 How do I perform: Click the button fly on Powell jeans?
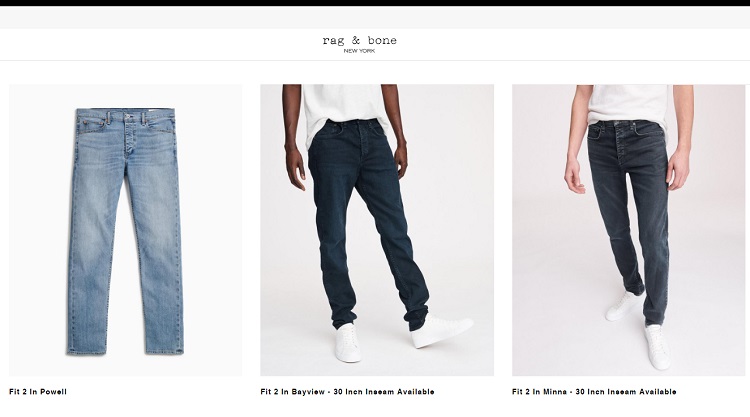click(128, 135)
